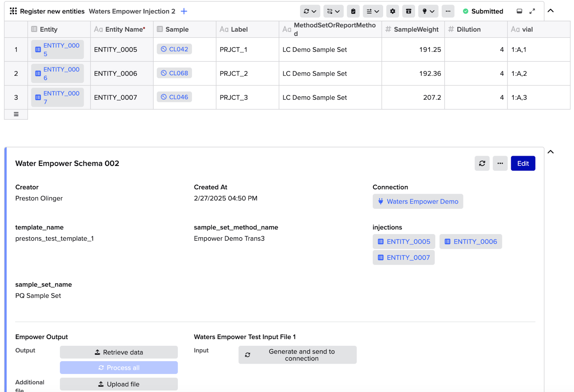Select the vial cell 1:A,2
574x392 pixels.
tap(539, 73)
